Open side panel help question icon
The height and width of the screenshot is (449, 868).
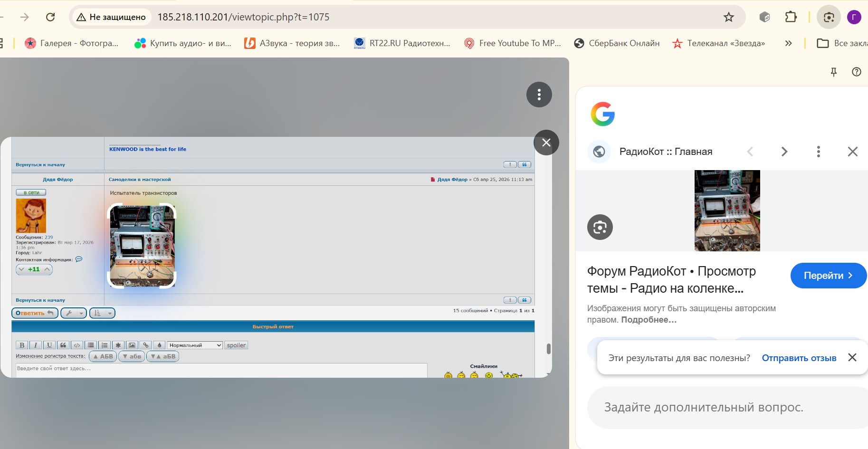(x=856, y=72)
